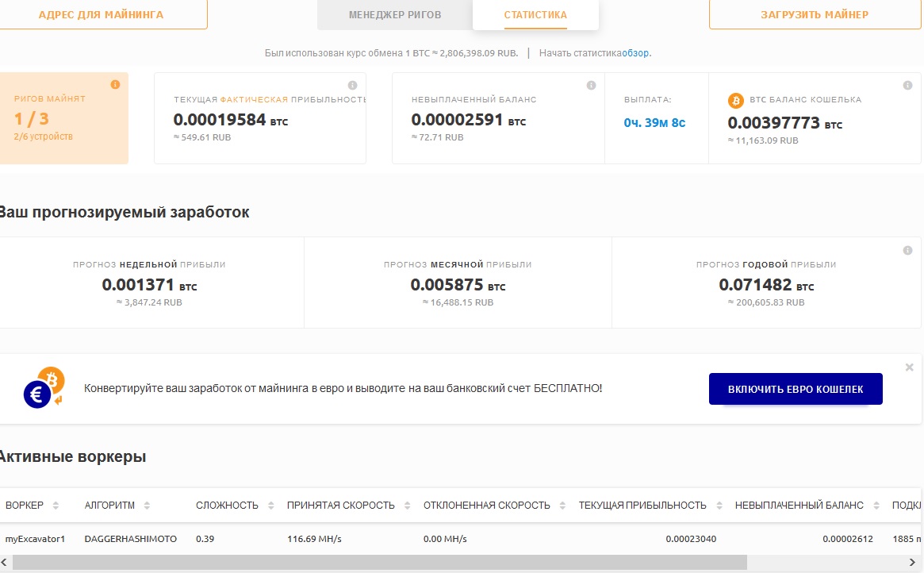Click wallet balance 0.00397773 BTC
Image resolution: width=924 pixels, height=573 pixels.
785,123
